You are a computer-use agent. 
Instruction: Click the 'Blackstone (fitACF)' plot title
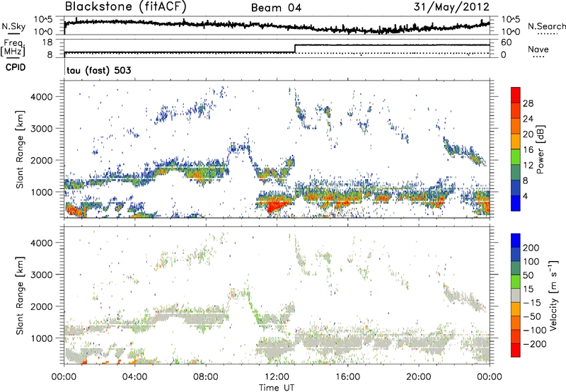[x=125, y=7]
